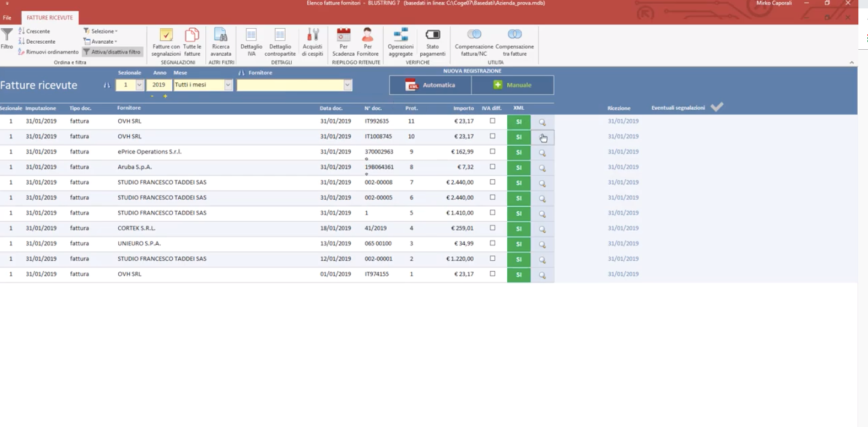Image resolution: width=868 pixels, height=427 pixels.
Task: Open Acquisti di cespiti
Action: [313, 42]
